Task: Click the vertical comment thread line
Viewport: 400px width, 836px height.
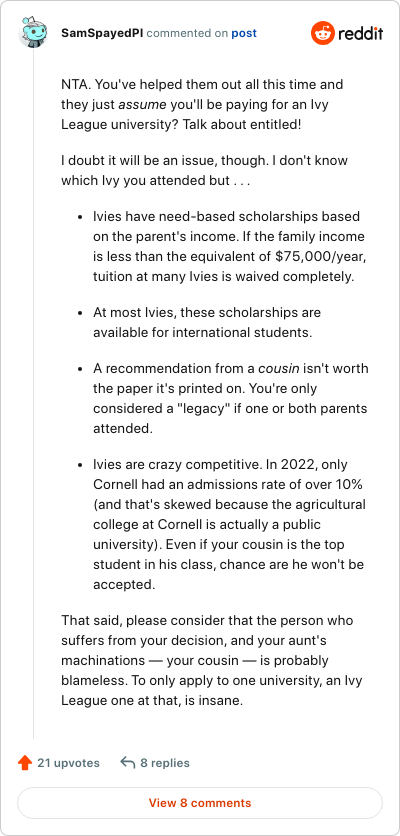Action: (x=34, y=395)
